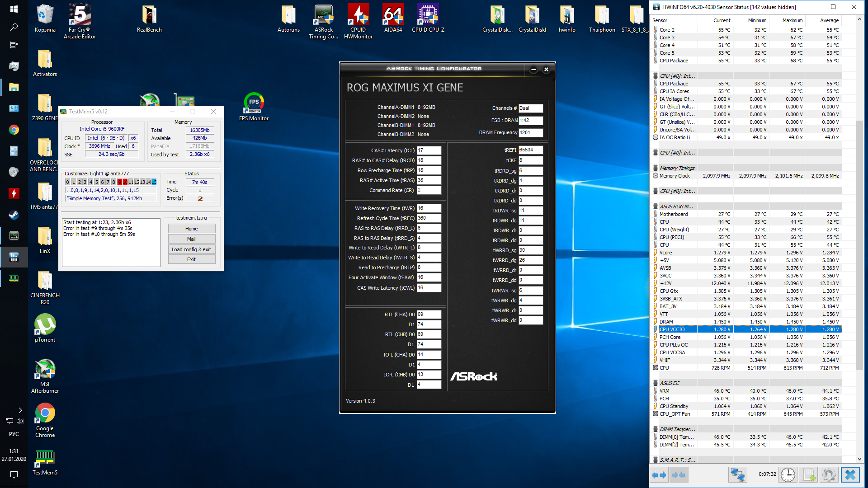Open HWiNFO sensor settings gear
The height and width of the screenshot is (488, 868).
point(829,475)
